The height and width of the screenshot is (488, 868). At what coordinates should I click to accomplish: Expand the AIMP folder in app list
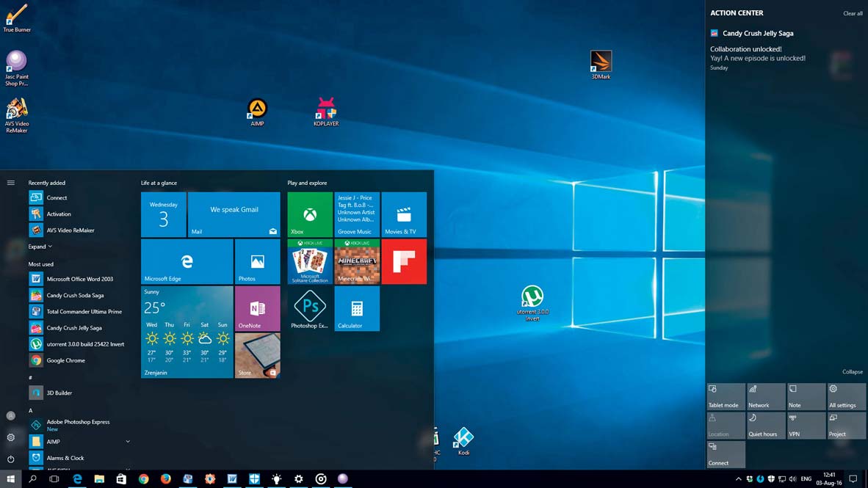tap(128, 442)
